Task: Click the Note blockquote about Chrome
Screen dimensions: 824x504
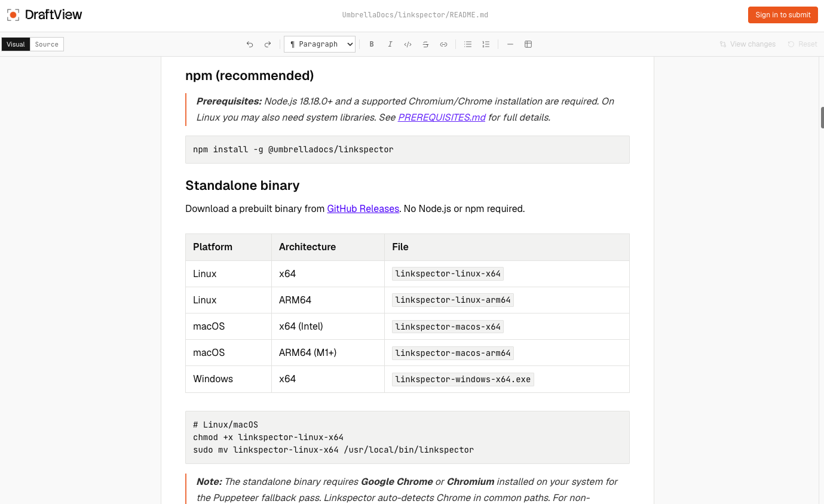Action: (x=407, y=490)
